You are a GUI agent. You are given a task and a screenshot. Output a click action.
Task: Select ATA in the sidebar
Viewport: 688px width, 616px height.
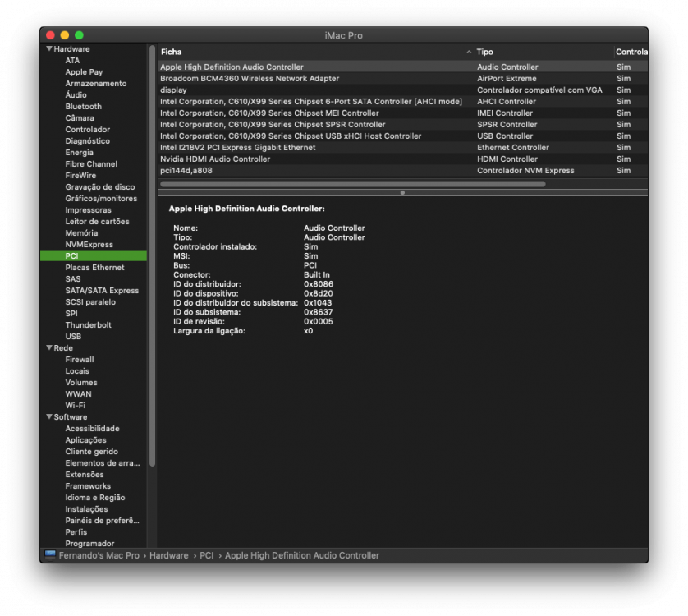[72, 61]
